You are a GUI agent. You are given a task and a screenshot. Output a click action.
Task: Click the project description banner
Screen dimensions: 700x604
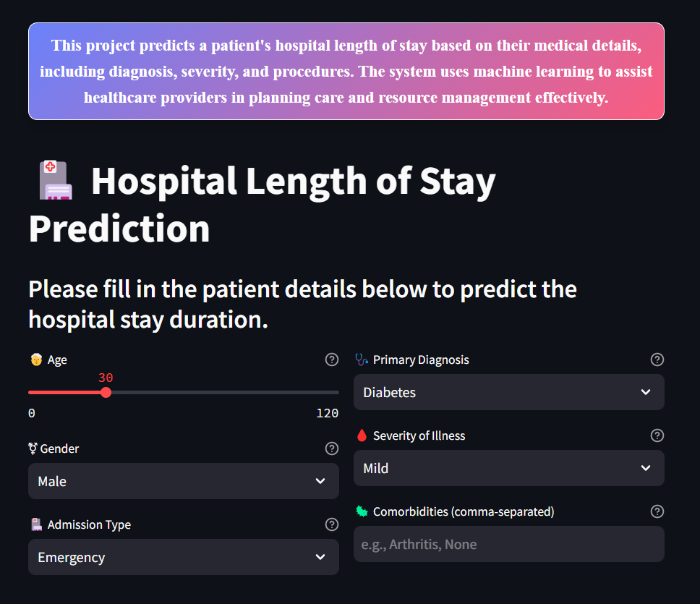tap(346, 71)
